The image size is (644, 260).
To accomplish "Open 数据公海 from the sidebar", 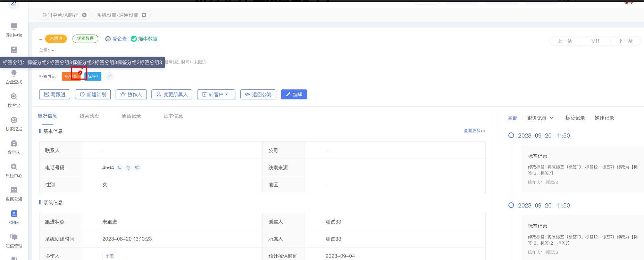I will point(14,194).
